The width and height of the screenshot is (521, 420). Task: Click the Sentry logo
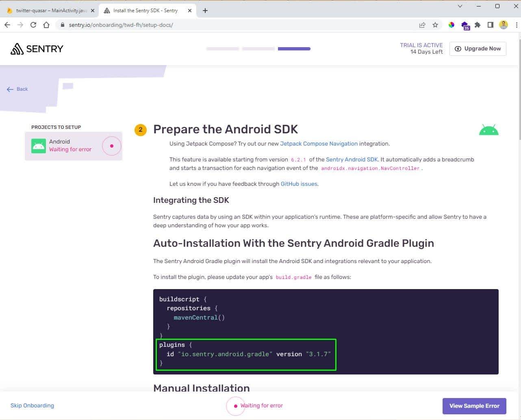(37, 49)
